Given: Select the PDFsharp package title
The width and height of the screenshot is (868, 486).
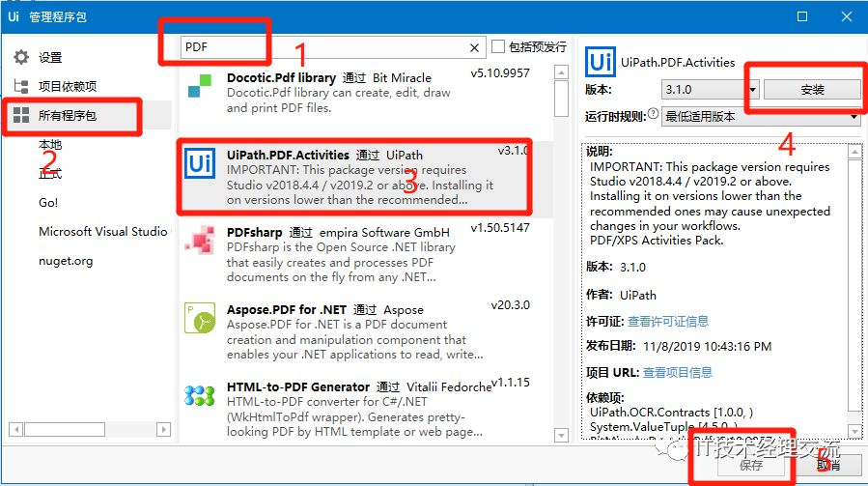Looking at the screenshot, I should (255, 232).
